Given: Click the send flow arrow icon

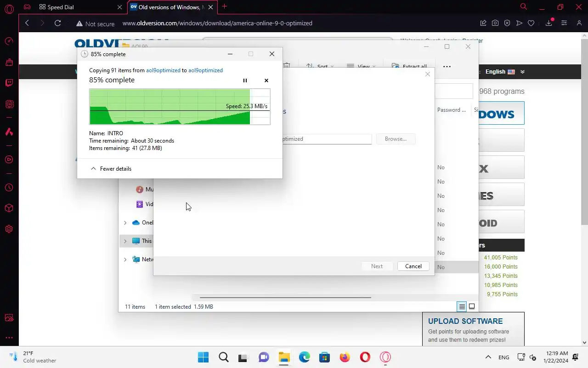Looking at the screenshot, I should 519,23.
